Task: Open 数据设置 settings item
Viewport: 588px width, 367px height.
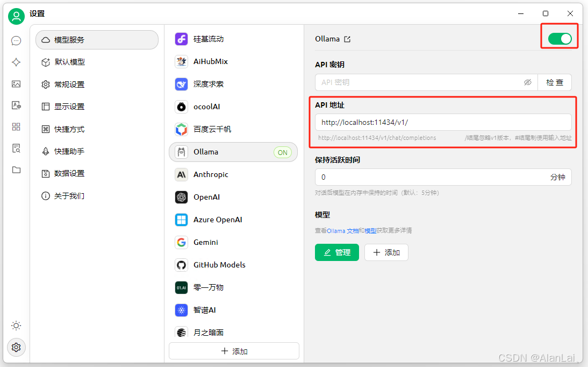Action: [97, 174]
